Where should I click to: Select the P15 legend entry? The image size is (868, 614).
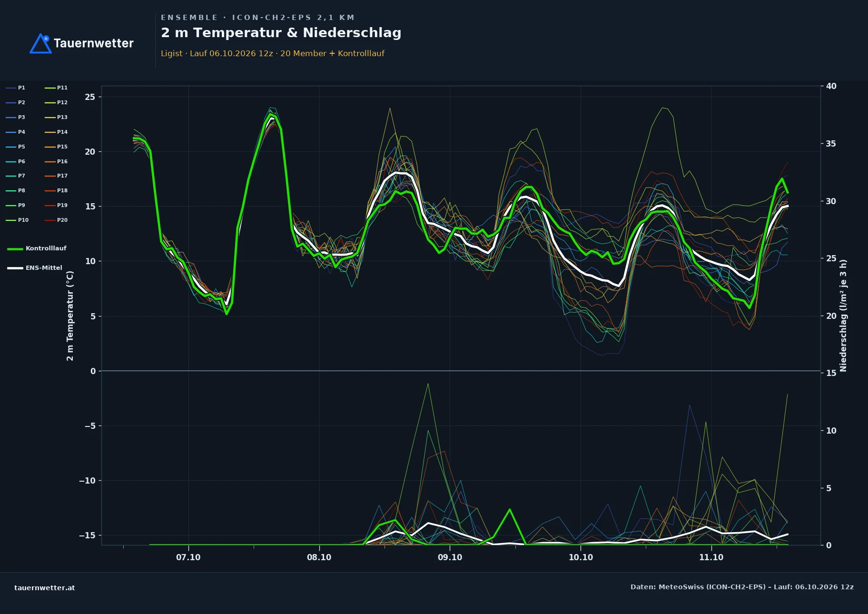click(56, 147)
